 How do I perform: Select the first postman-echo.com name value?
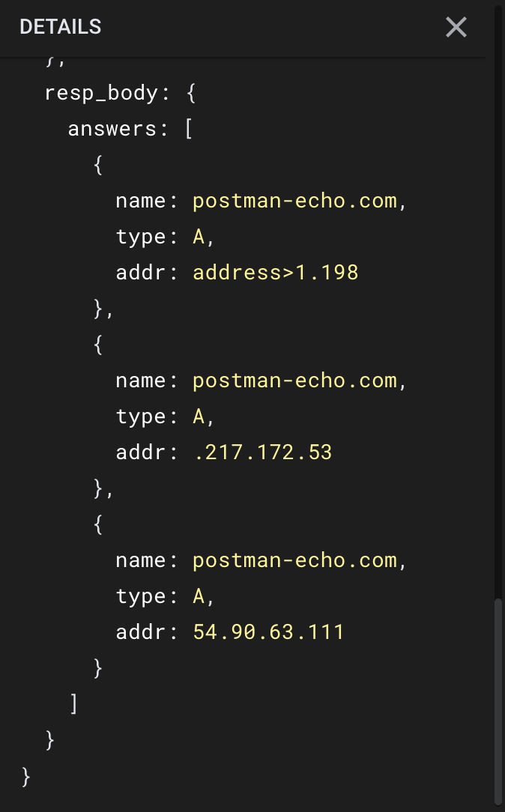(x=295, y=200)
